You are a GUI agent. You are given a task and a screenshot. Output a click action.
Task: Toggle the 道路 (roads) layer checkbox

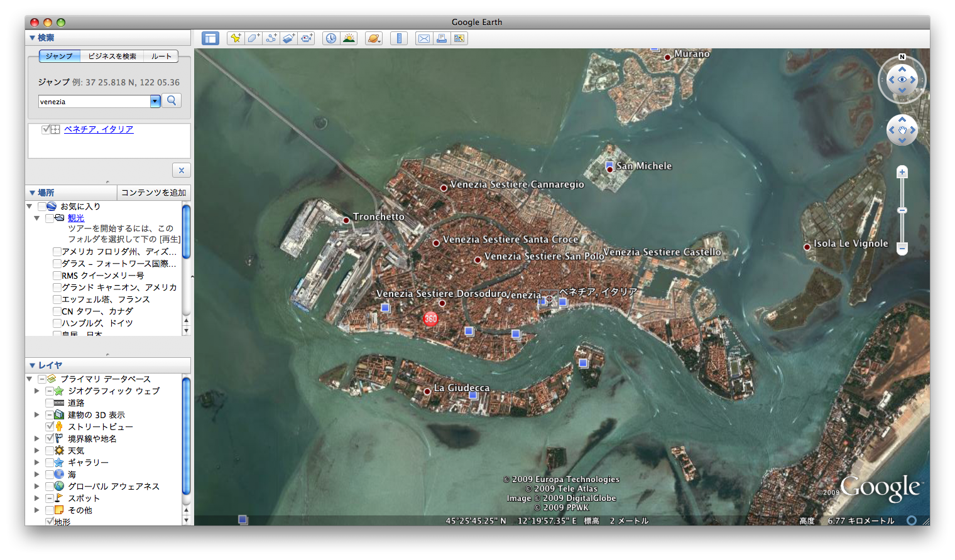[x=50, y=403]
